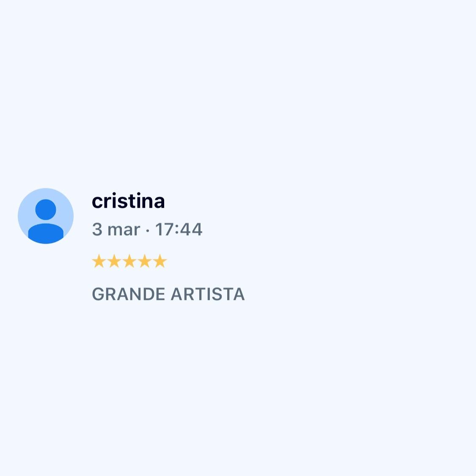476x476 pixels.
Task: Select the GRANDE ARTISTA review text
Action: click(168, 294)
